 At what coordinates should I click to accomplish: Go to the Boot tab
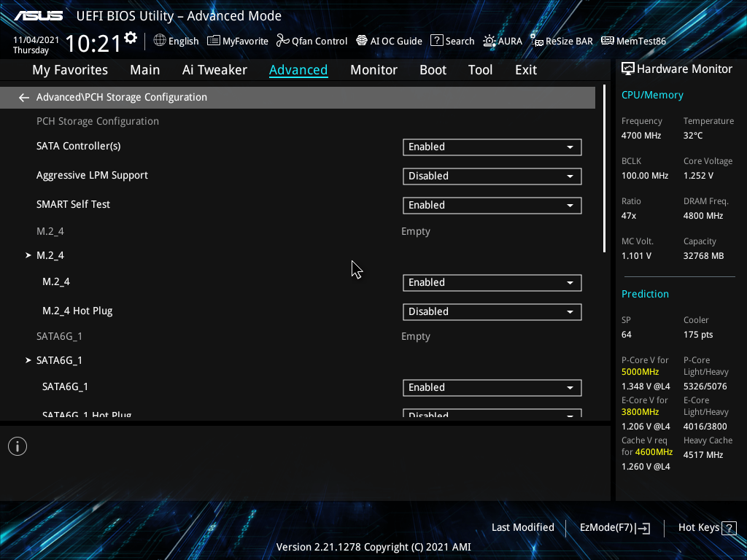[x=433, y=70]
